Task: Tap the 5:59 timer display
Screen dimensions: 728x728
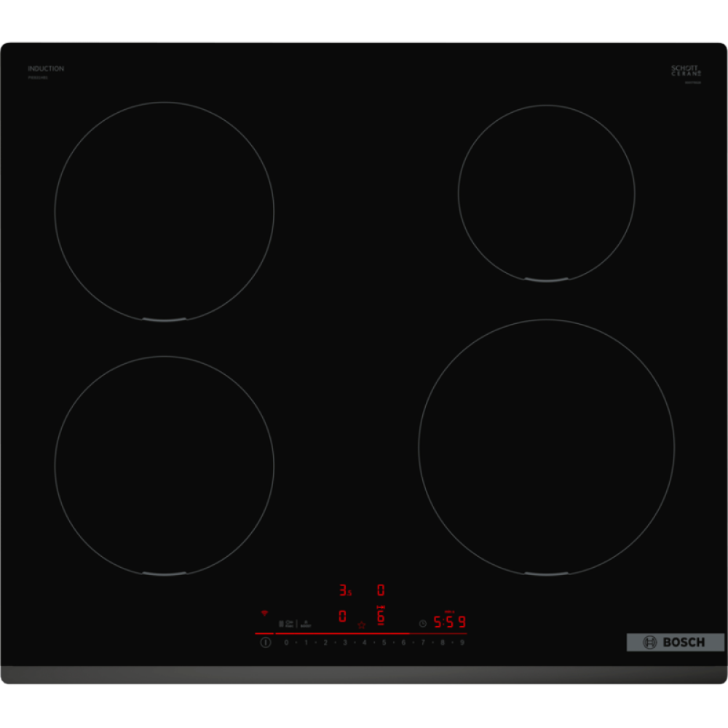Action: click(449, 622)
